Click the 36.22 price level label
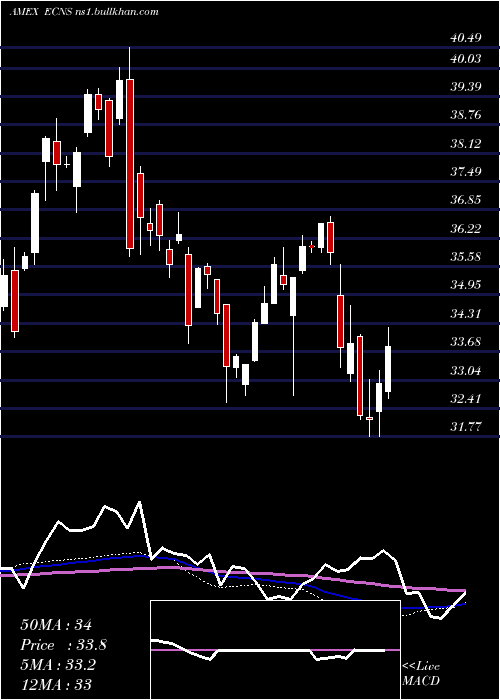Viewport: 500px width, 700px height. point(466,229)
